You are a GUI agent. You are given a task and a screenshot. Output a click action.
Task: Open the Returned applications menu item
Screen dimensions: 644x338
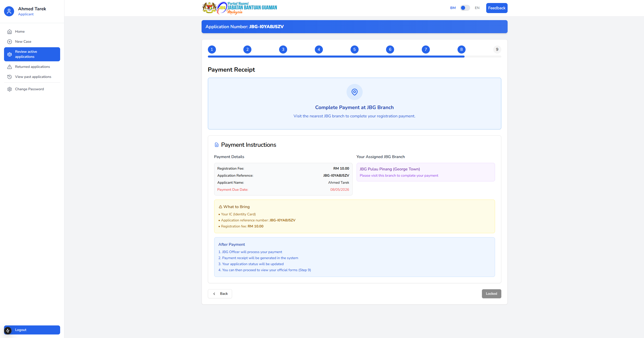(32, 67)
